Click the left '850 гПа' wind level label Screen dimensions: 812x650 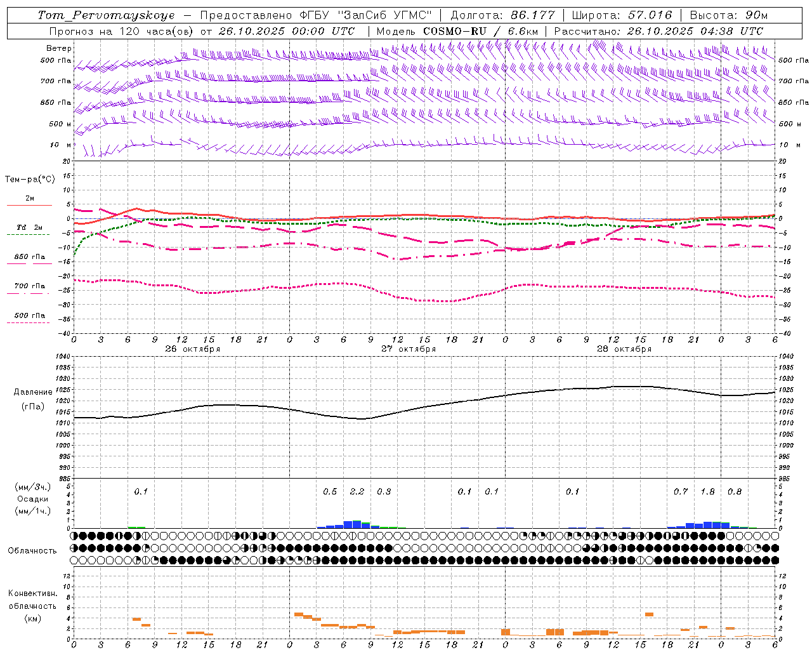[56, 102]
